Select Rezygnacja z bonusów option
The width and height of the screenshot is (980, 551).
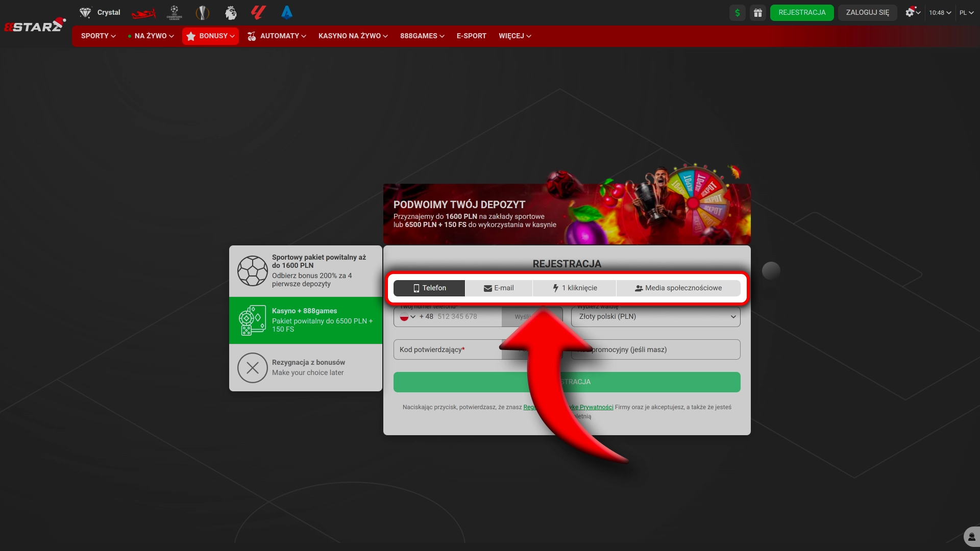306,367
